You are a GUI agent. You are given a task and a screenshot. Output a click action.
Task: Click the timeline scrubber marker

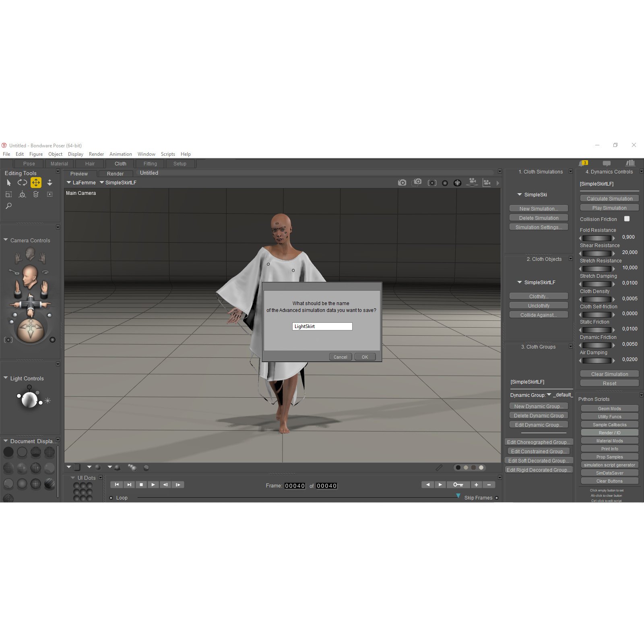(458, 496)
